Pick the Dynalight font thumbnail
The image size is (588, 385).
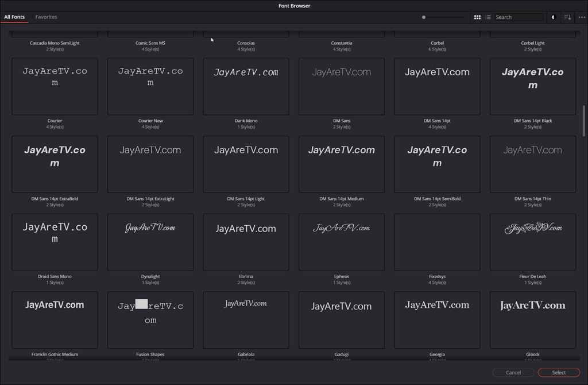coord(150,242)
